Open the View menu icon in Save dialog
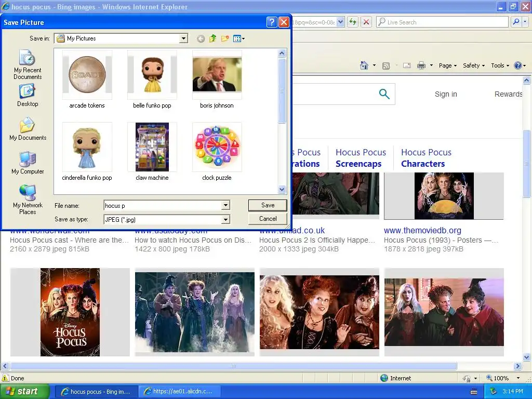The image size is (532, 399). tap(239, 38)
